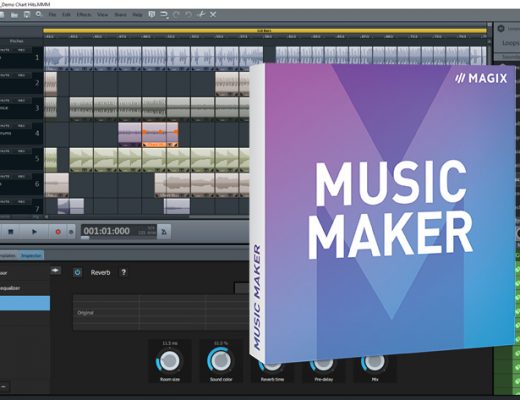Click the arrow button left of the Reverb power icon
This screenshot has height=400, width=520.
click(56, 270)
